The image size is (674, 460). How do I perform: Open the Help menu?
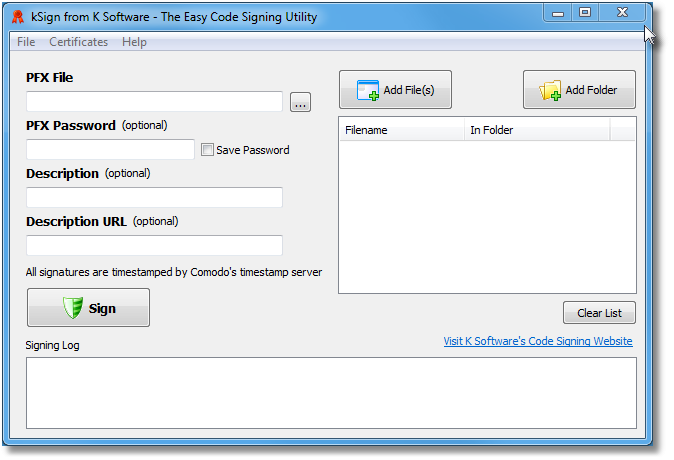(x=134, y=42)
